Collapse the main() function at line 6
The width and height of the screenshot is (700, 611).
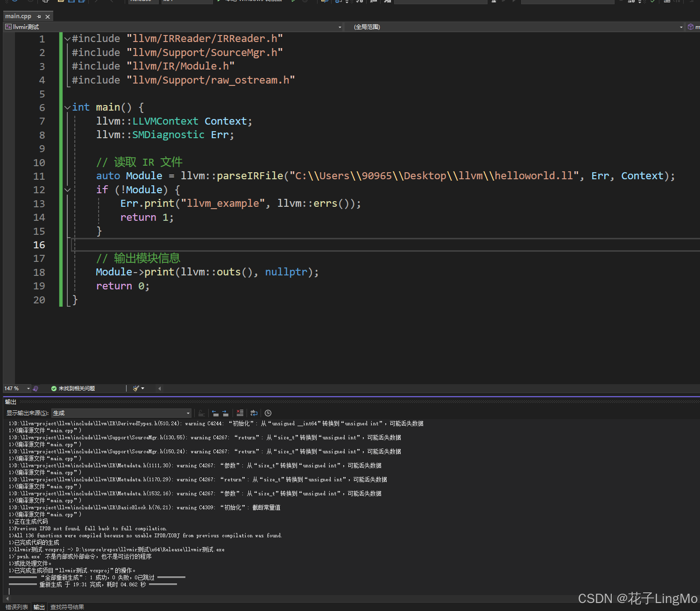pos(67,107)
